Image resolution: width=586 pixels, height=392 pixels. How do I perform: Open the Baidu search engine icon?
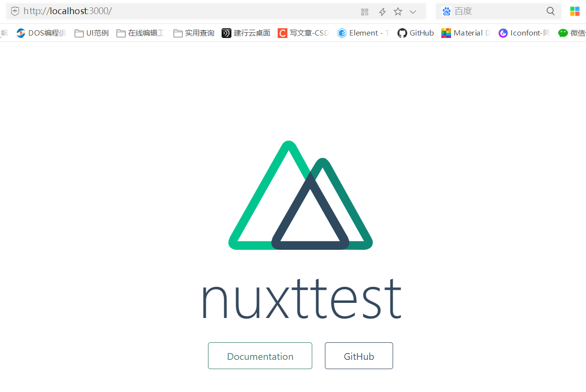click(x=447, y=11)
